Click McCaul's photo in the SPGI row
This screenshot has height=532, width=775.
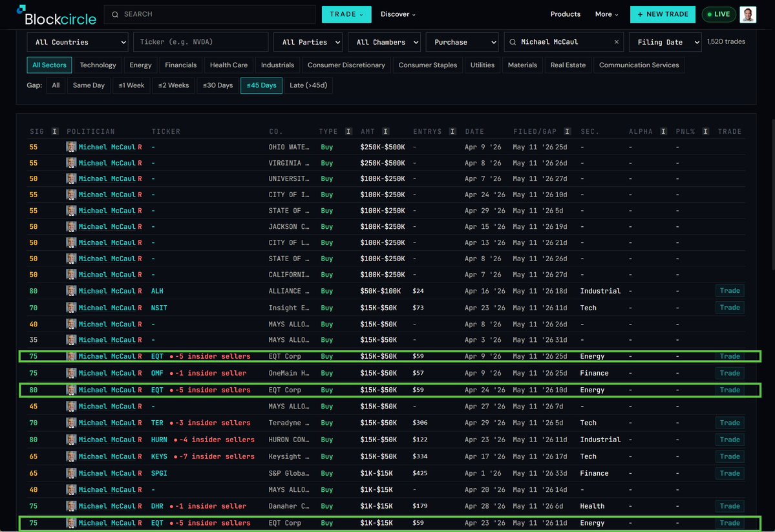coord(71,473)
